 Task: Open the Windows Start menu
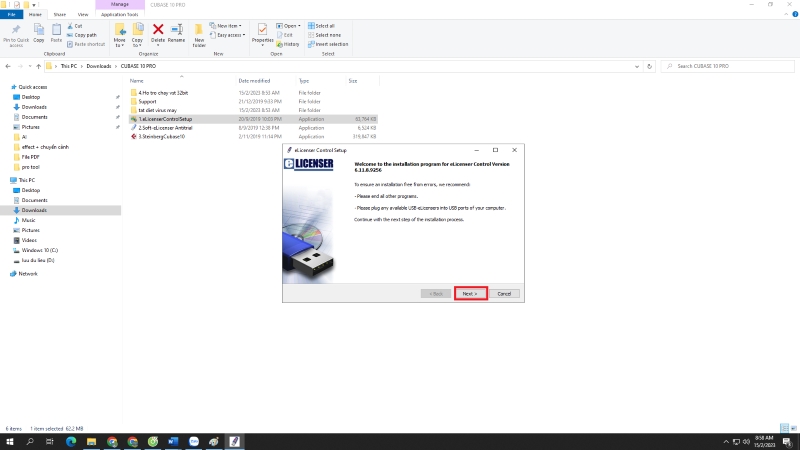(x=10, y=442)
